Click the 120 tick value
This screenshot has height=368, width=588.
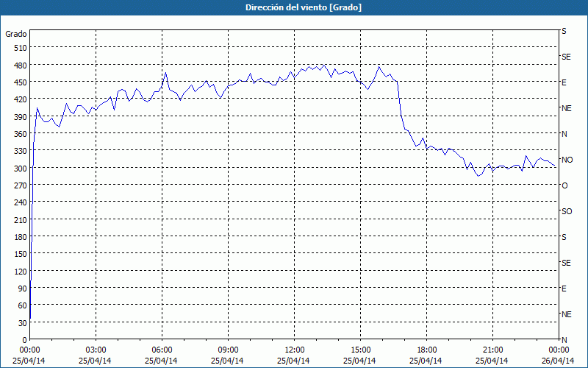21,272
